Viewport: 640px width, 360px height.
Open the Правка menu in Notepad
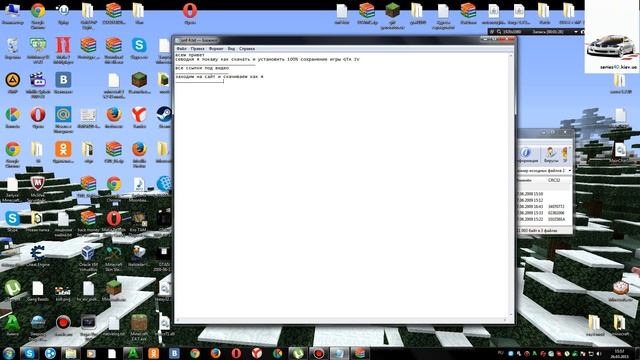198,49
